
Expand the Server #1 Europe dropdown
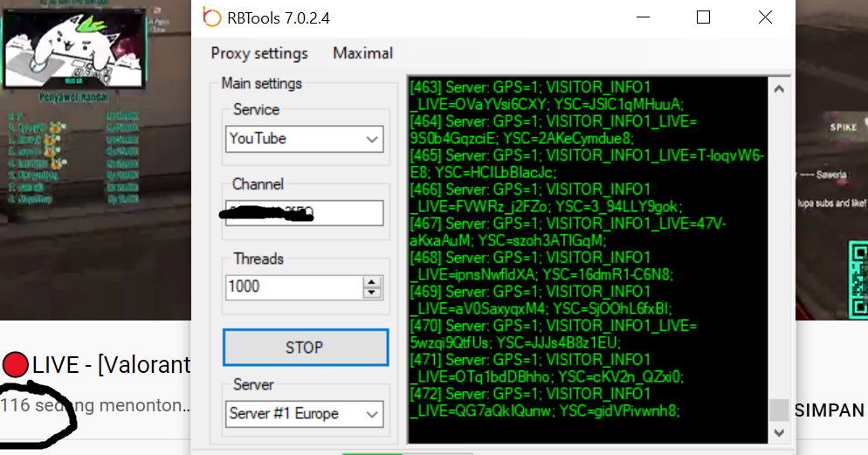click(x=304, y=414)
